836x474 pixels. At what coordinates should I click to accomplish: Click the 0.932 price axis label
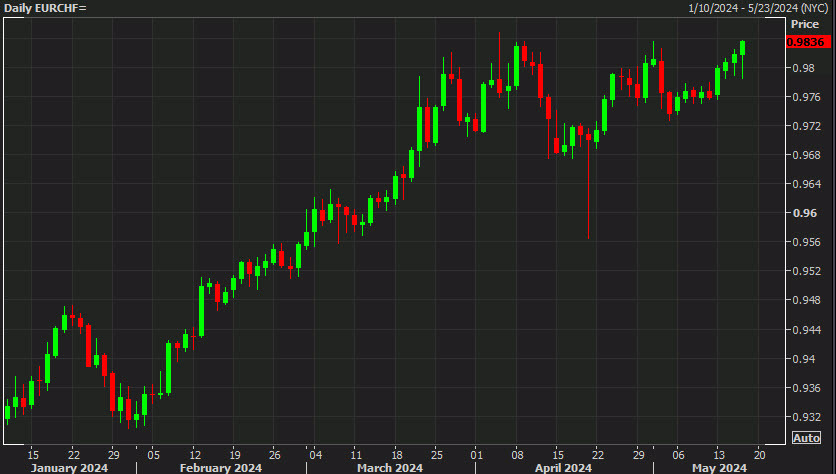(x=805, y=416)
